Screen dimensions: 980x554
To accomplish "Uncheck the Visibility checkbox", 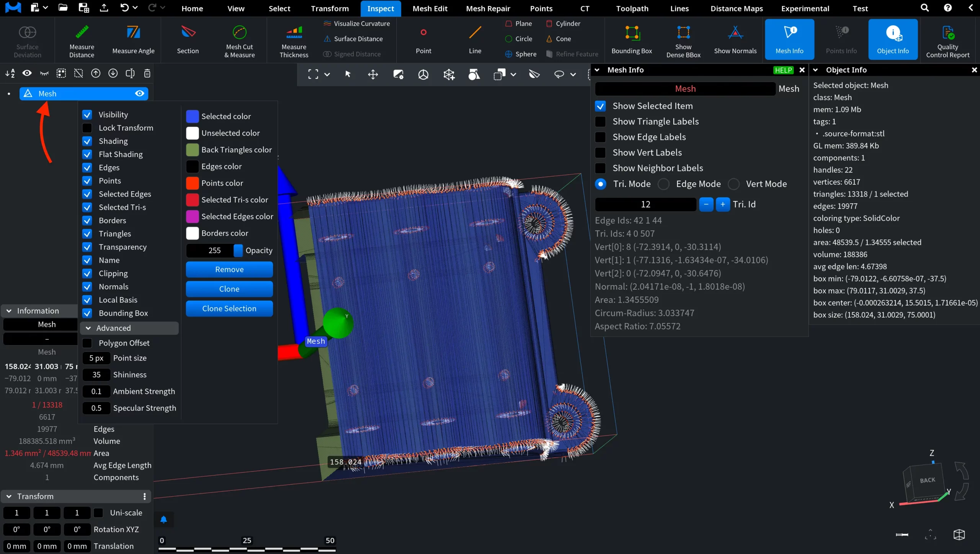I will pyautogui.click(x=87, y=115).
